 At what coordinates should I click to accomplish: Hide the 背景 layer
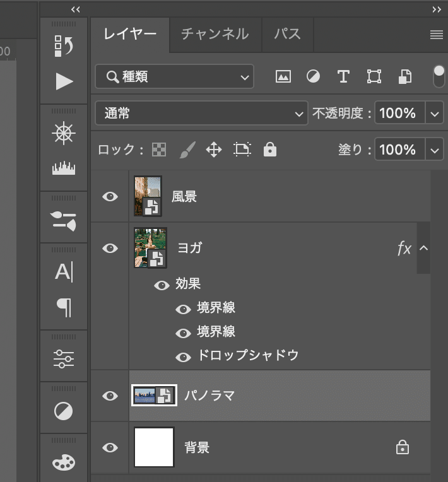(x=110, y=448)
